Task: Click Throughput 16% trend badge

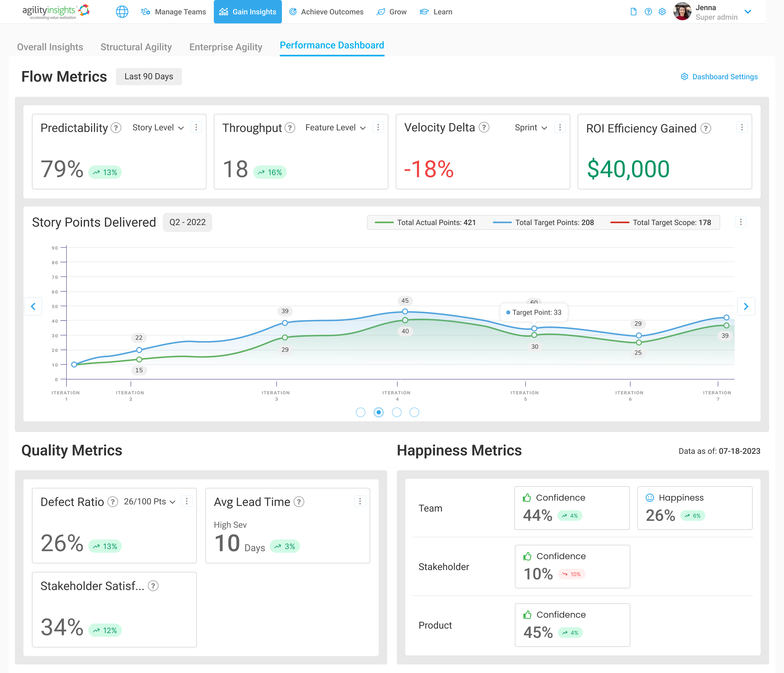Action: [x=269, y=172]
